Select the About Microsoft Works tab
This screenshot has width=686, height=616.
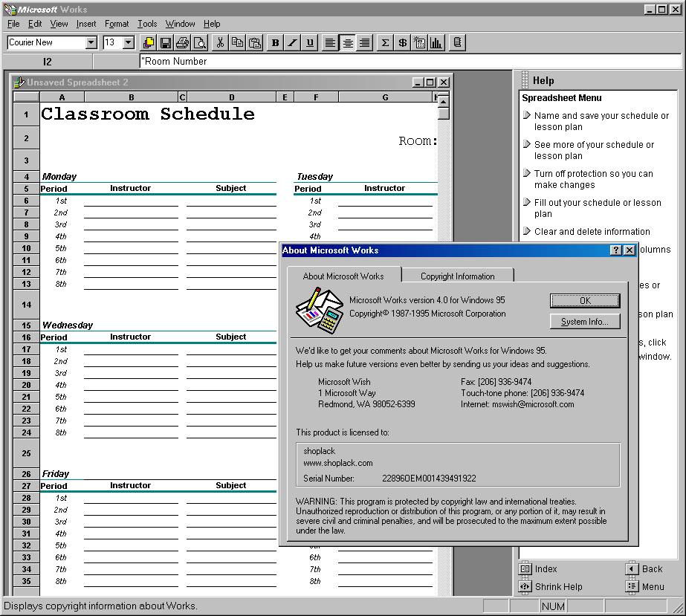(x=343, y=276)
